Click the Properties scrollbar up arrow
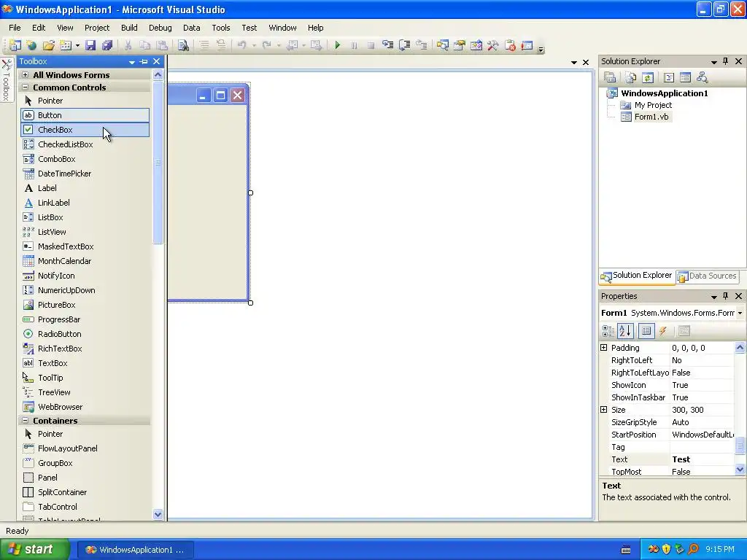 [x=740, y=348]
